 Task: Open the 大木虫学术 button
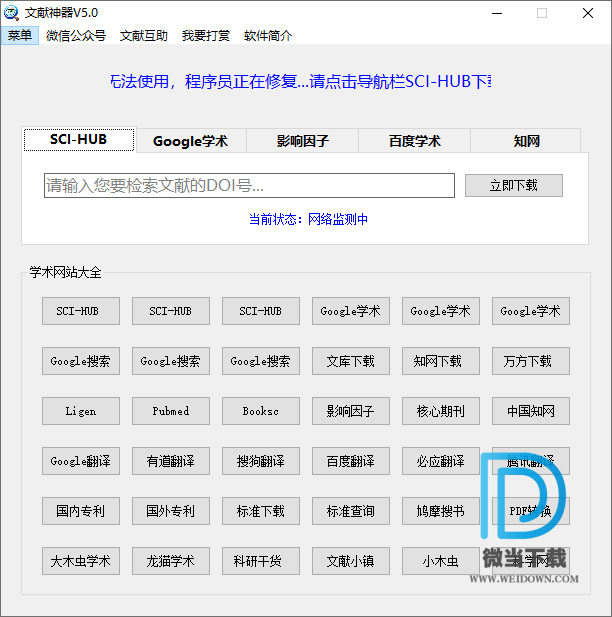[x=81, y=561]
